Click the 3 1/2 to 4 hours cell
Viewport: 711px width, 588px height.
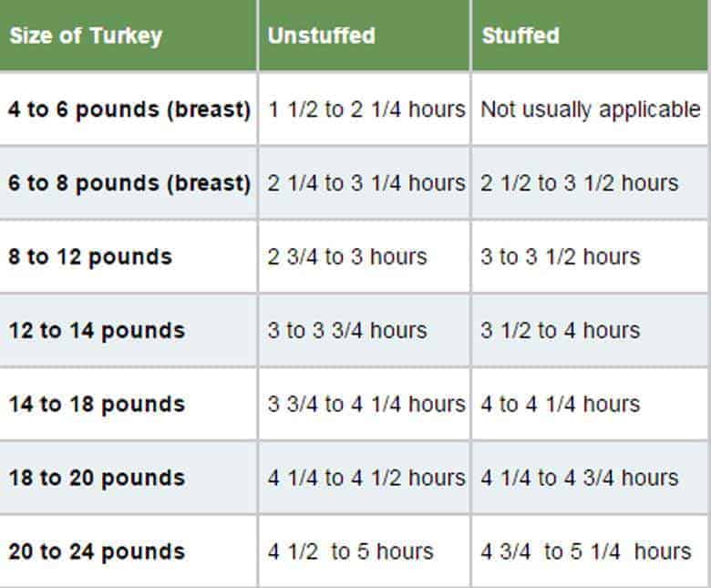590,331
